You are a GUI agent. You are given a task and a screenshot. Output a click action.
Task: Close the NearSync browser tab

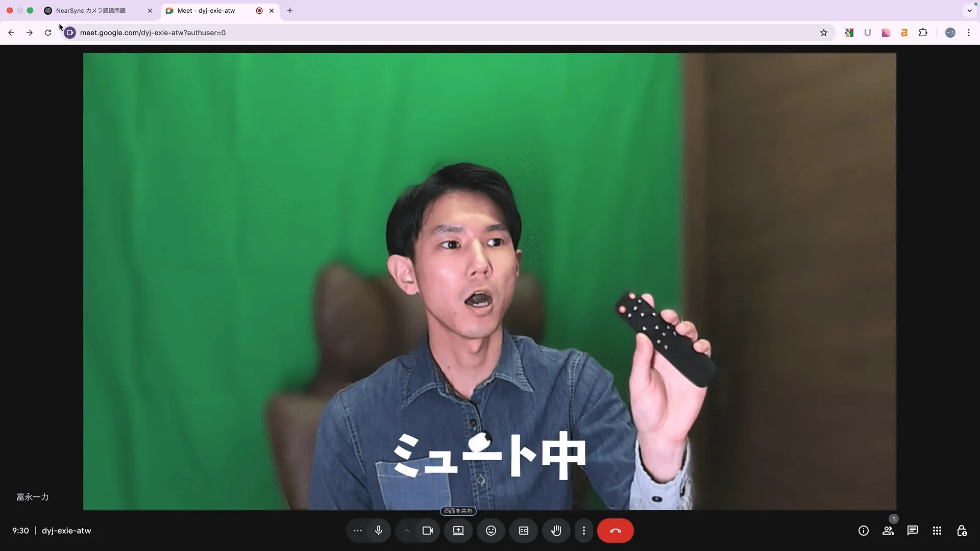pyautogui.click(x=150, y=11)
